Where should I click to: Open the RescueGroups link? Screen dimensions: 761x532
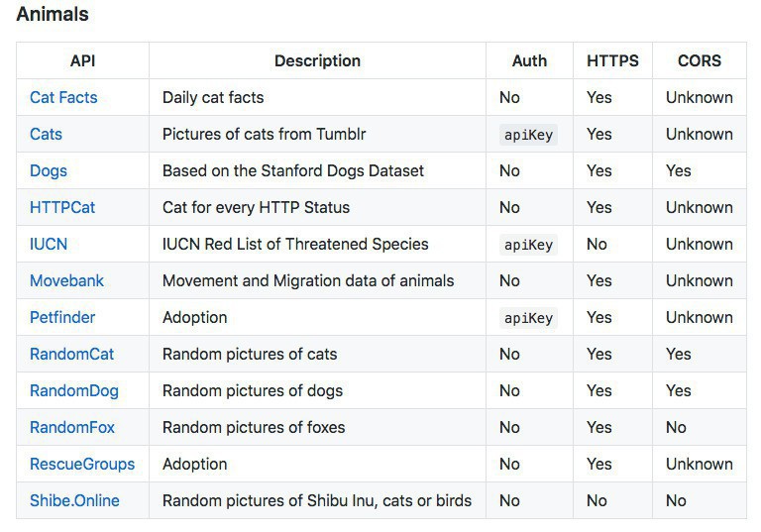[82, 464]
